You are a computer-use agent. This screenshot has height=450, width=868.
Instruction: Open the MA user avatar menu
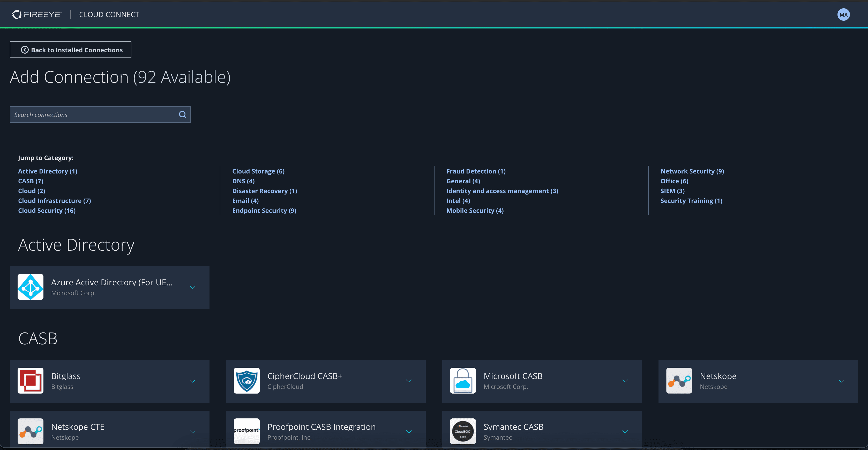coord(843,14)
